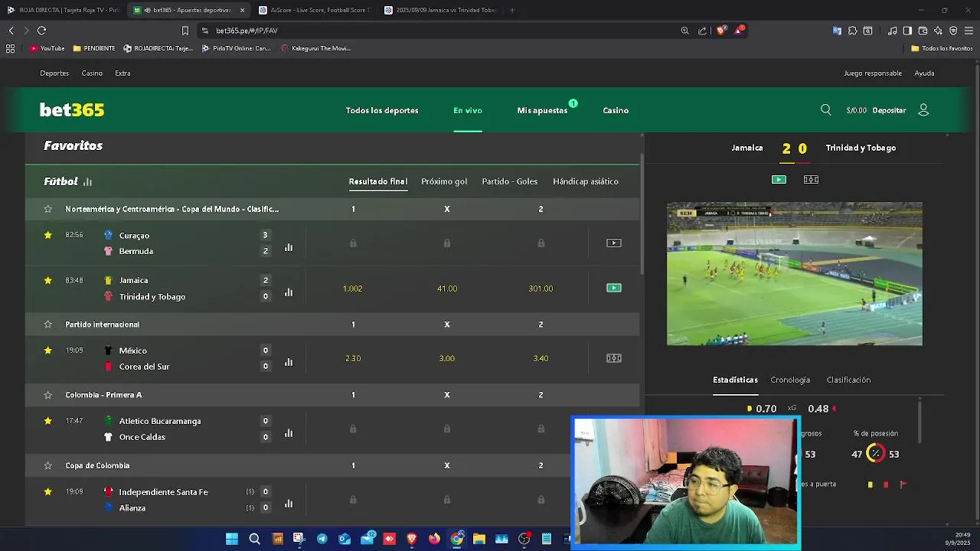Screen dimensions: 980x551
Task: Bookmark this page icon in address bar
Action: click(185, 31)
